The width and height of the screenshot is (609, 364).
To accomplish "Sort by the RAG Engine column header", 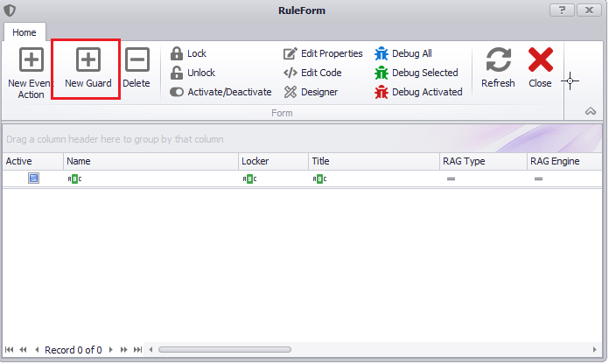I will coord(564,161).
